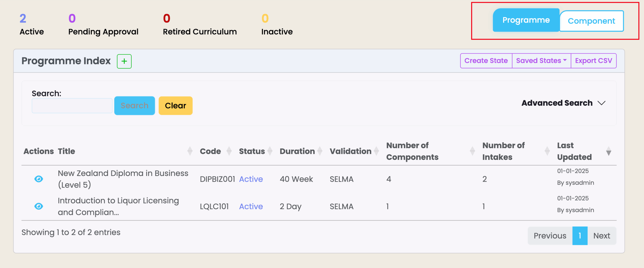Go to the Next page

click(x=601, y=236)
